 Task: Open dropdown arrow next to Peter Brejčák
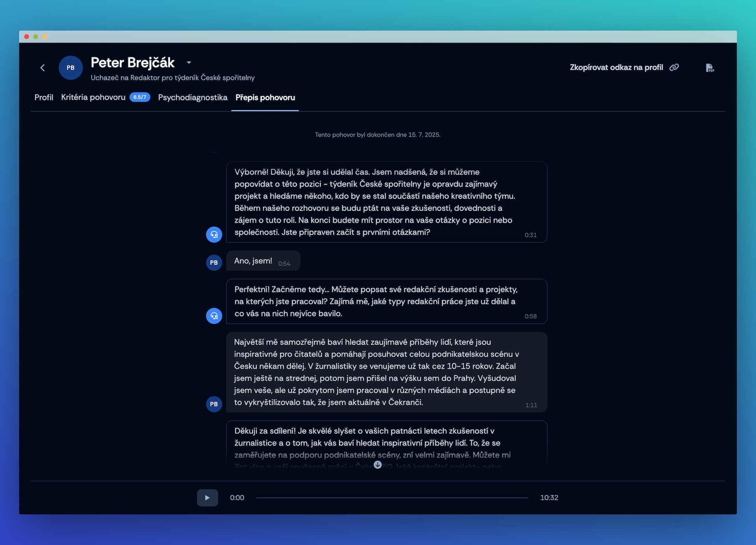[x=189, y=63]
